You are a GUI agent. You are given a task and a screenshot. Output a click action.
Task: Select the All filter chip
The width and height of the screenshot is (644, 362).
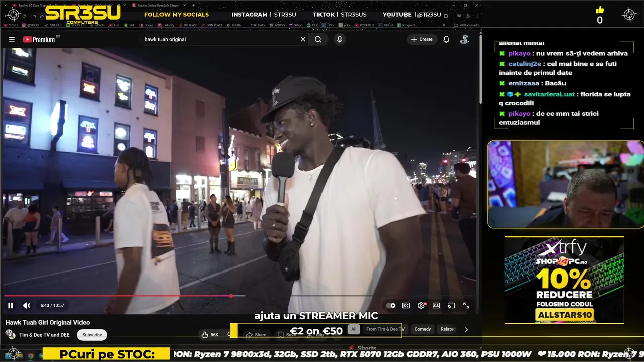[x=354, y=329]
